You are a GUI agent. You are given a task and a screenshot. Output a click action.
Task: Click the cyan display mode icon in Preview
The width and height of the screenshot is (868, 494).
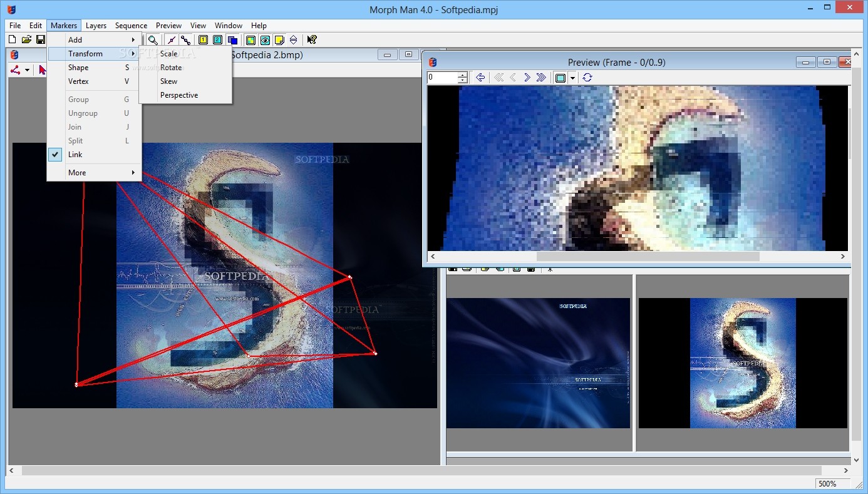point(561,78)
